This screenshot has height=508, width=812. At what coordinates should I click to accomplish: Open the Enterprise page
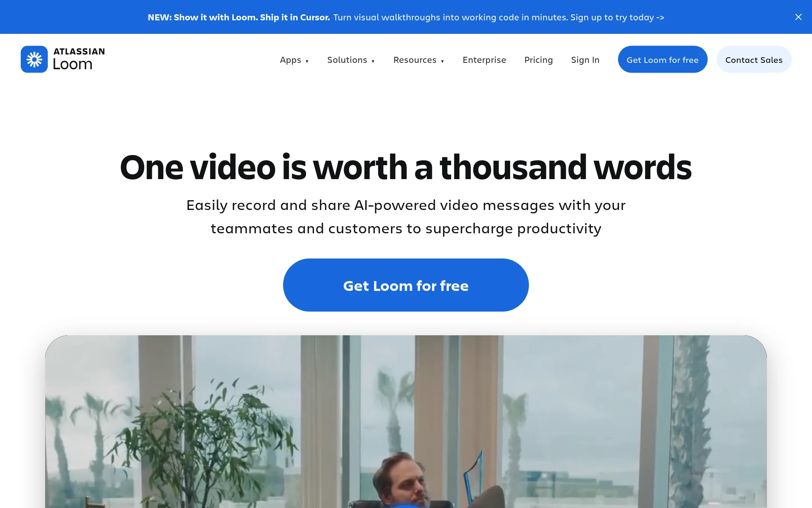click(484, 60)
